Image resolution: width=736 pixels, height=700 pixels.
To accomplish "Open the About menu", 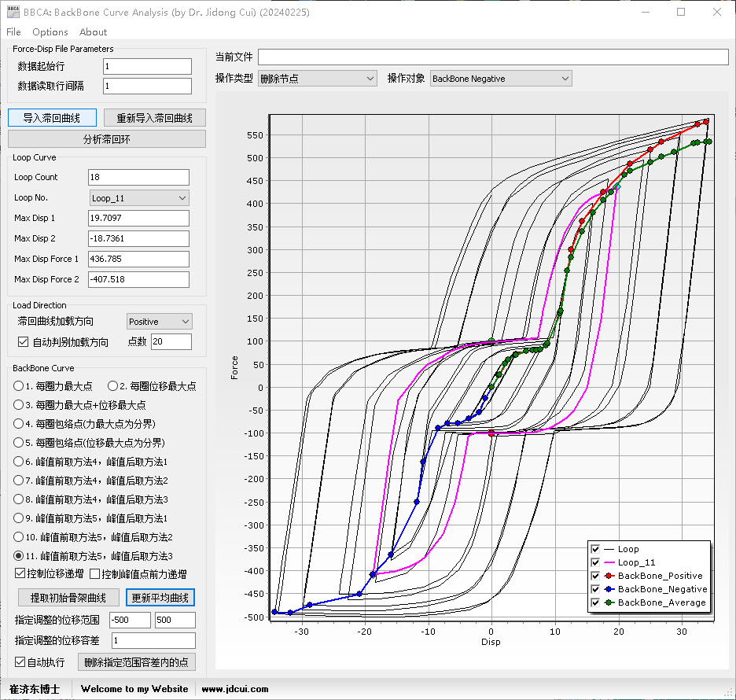I will pyautogui.click(x=93, y=32).
